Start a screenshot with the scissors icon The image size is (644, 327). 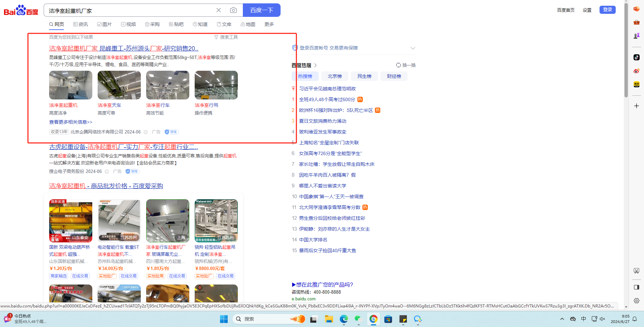(x=636, y=271)
